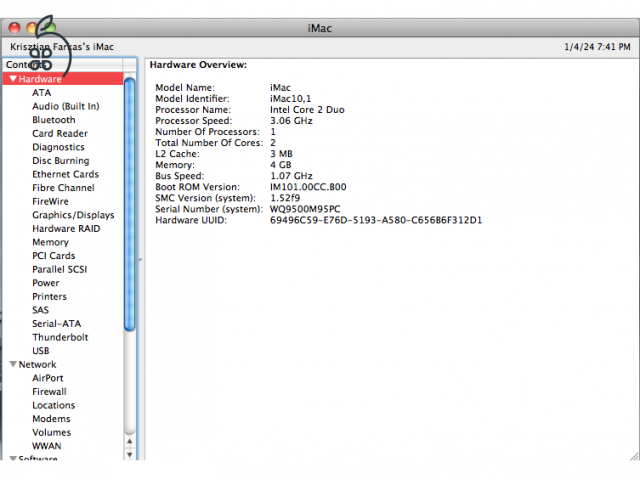Select Power in the sidebar
Image resolution: width=640 pixels, height=480 pixels.
tap(46, 283)
